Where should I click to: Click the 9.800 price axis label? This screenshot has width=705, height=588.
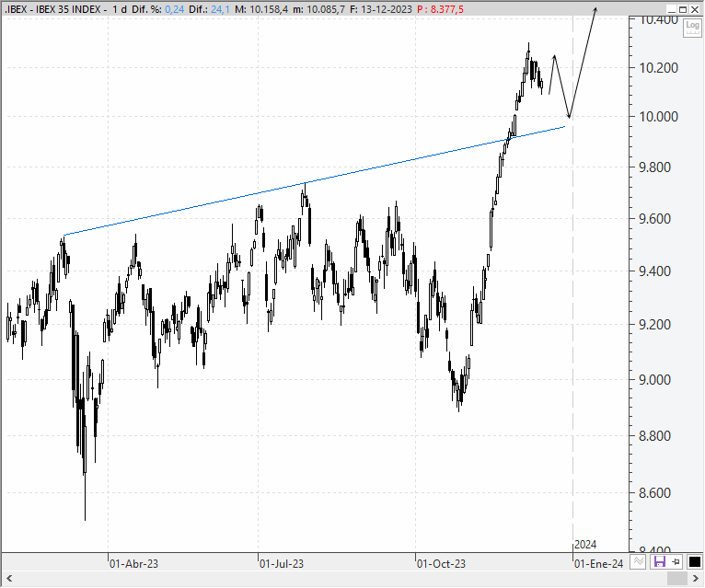(654, 167)
